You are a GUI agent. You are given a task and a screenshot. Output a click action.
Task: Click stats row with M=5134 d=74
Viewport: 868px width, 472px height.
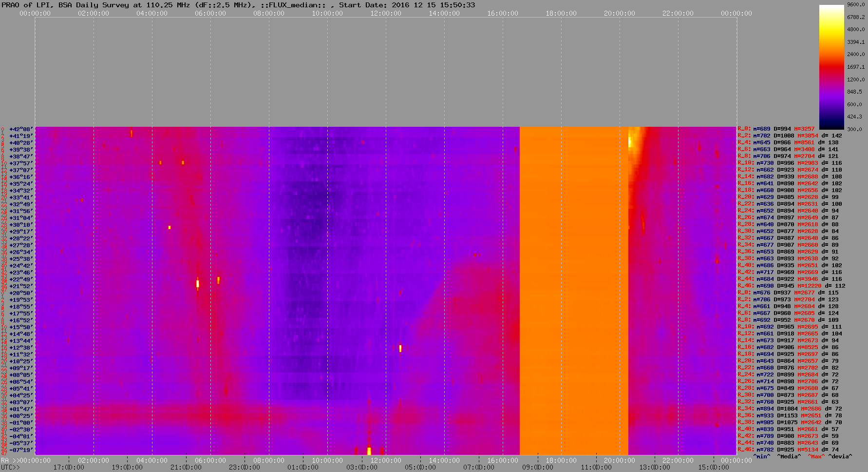tap(788, 450)
